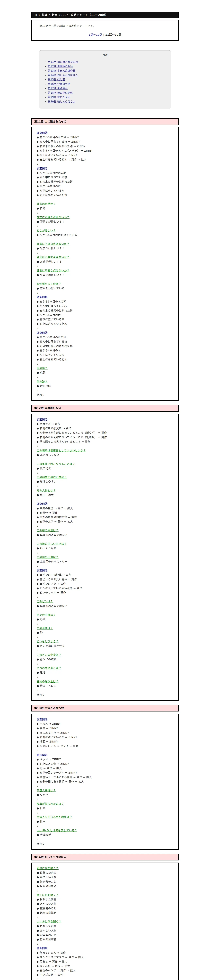Click the 何の傷？ question link
The width and height of the screenshot is (210, 980).
(x=42, y=368)
